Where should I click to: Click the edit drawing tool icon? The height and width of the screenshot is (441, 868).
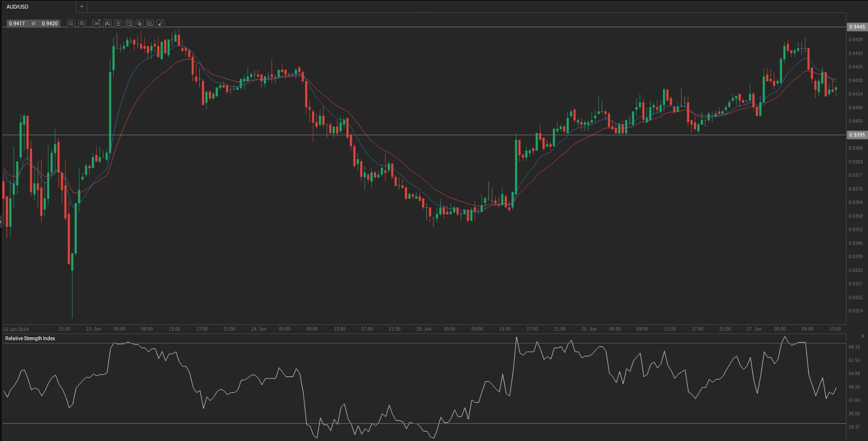pos(150,23)
